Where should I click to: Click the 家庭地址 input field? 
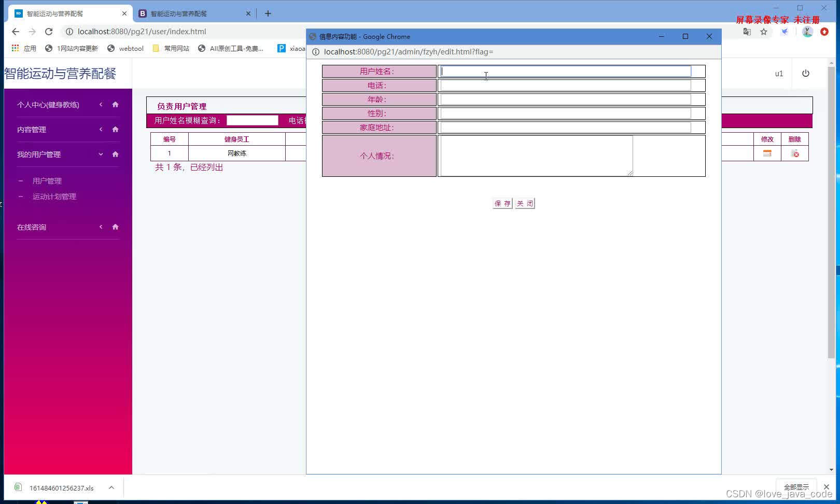tap(565, 128)
